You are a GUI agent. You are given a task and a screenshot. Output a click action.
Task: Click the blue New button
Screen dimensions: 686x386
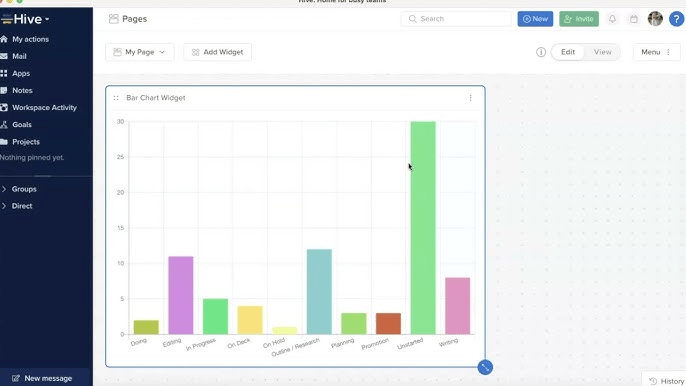click(535, 19)
